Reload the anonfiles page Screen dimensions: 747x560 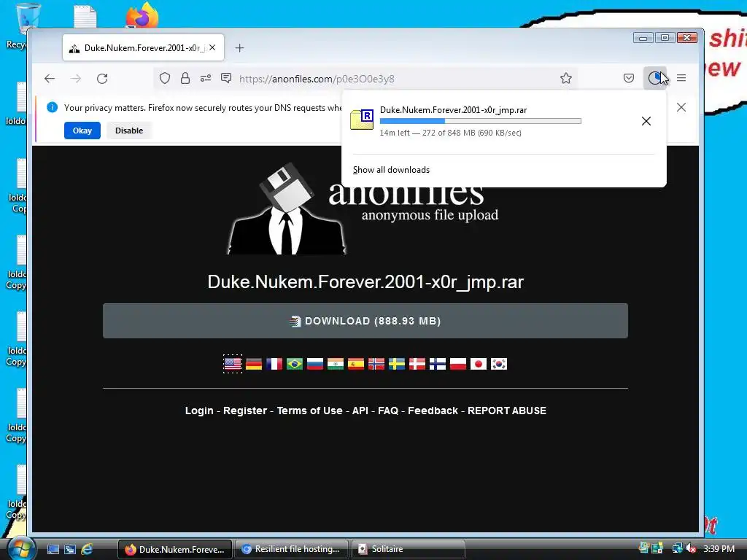coord(102,79)
